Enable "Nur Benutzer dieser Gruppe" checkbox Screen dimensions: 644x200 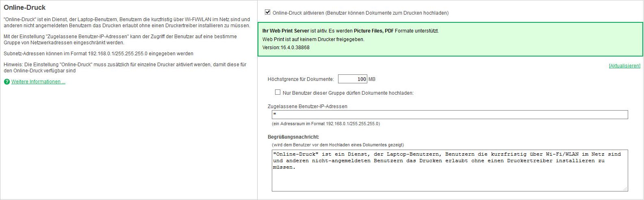278,92
